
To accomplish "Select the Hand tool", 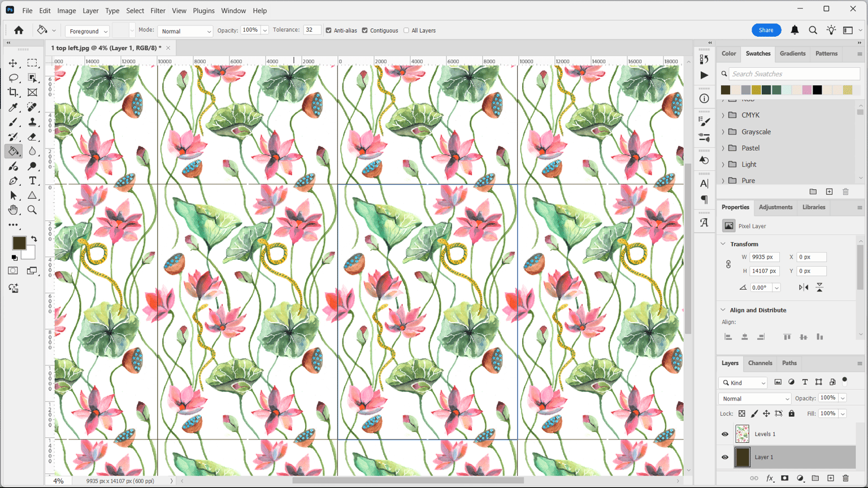I will pyautogui.click(x=13, y=210).
